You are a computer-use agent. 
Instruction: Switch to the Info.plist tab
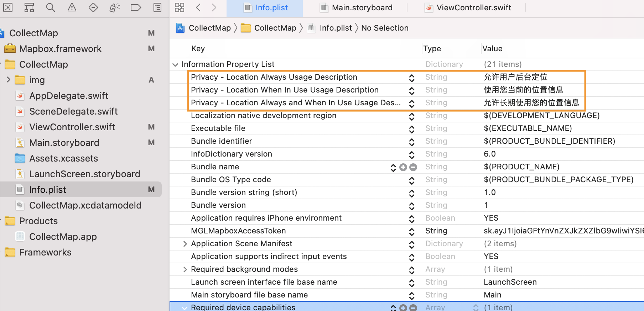[265, 8]
